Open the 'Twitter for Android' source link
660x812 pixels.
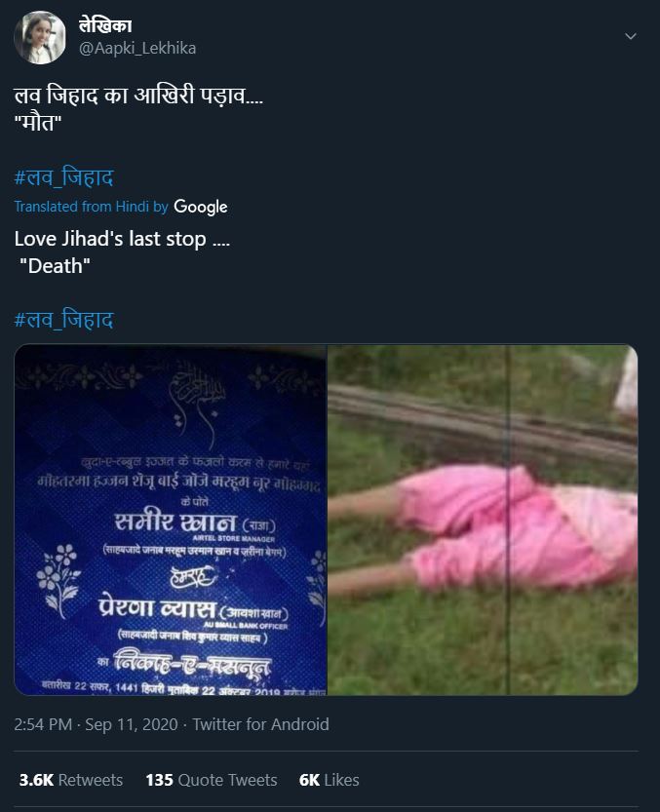click(x=260, y=724)
